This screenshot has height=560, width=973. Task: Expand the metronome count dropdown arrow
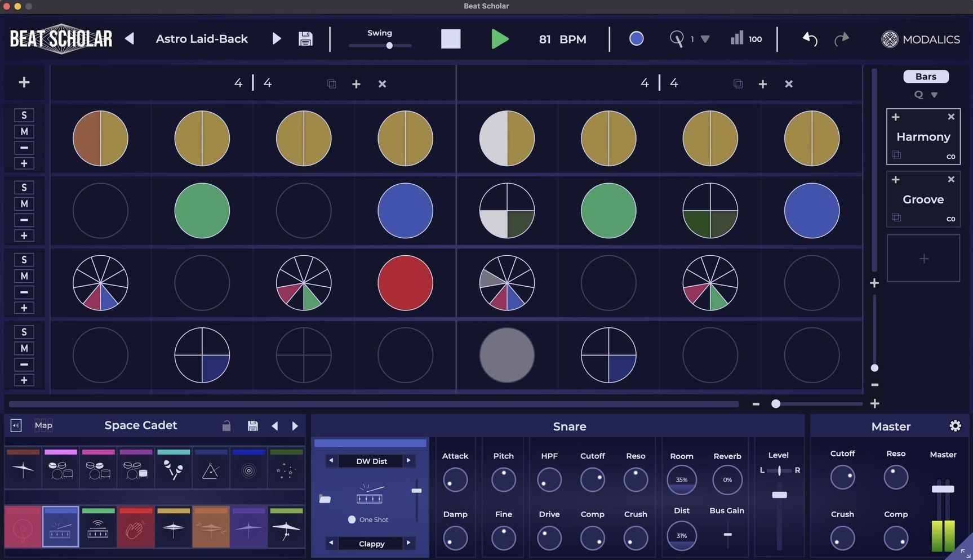tap(705, 39)
